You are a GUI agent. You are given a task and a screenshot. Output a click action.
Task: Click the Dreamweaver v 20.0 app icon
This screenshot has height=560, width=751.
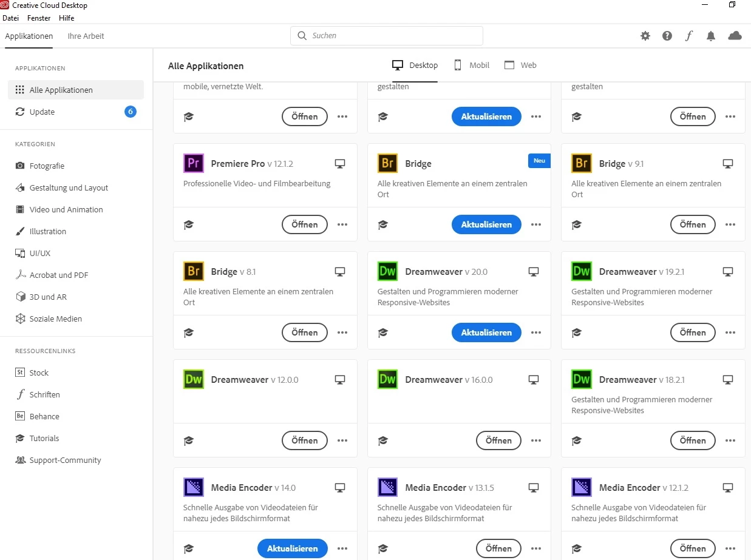(387, 271)
